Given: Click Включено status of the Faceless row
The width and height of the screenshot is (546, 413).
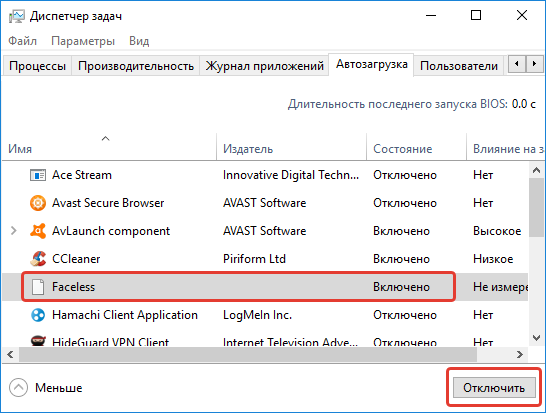Looking at the screenshot, I should click(x=401, y=287).
